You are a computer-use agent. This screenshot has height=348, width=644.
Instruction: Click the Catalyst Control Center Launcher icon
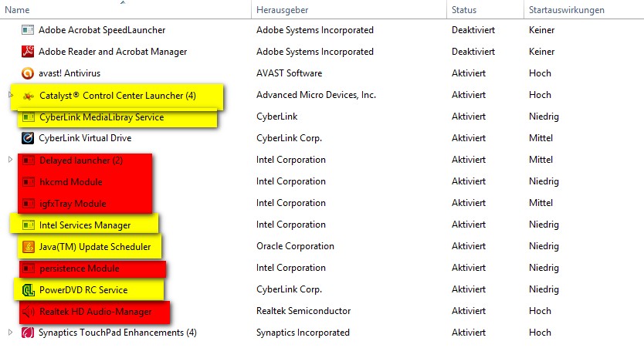28,96
